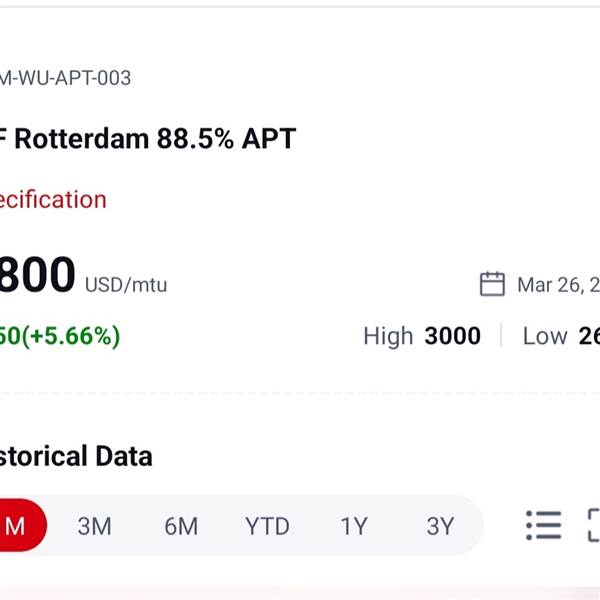This screenshot has height=600, width=600.
Task: Open the red Specification link
Action: click(x=53, y=199)
